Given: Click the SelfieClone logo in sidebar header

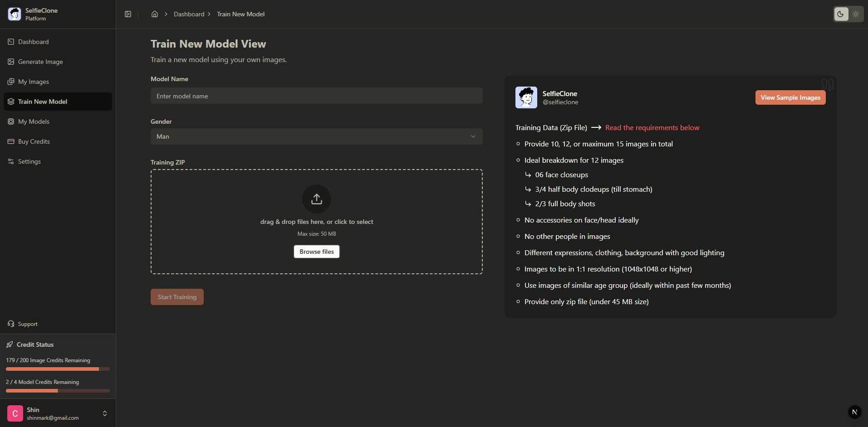Looking at the screenshot, I should click(x=15, y=14).
